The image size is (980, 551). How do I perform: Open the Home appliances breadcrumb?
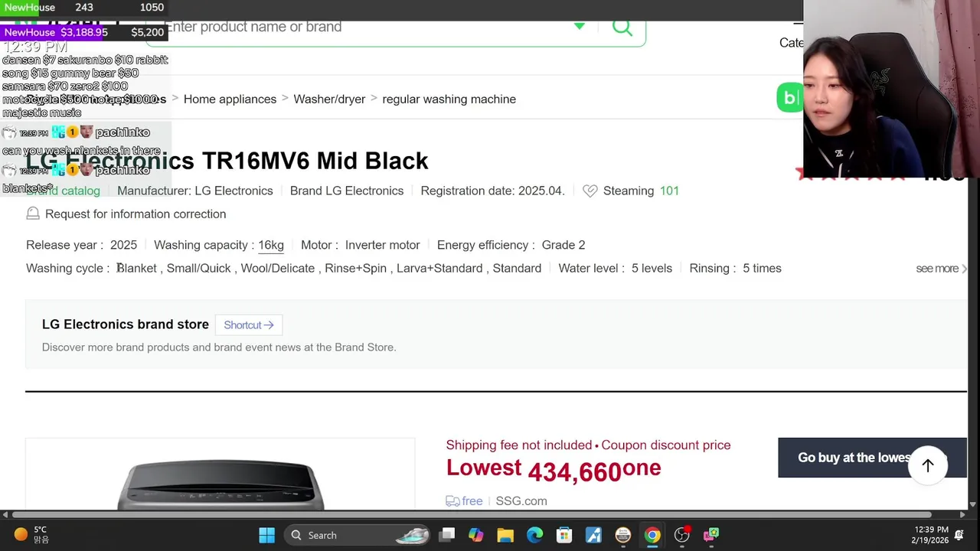pos(230,99)
